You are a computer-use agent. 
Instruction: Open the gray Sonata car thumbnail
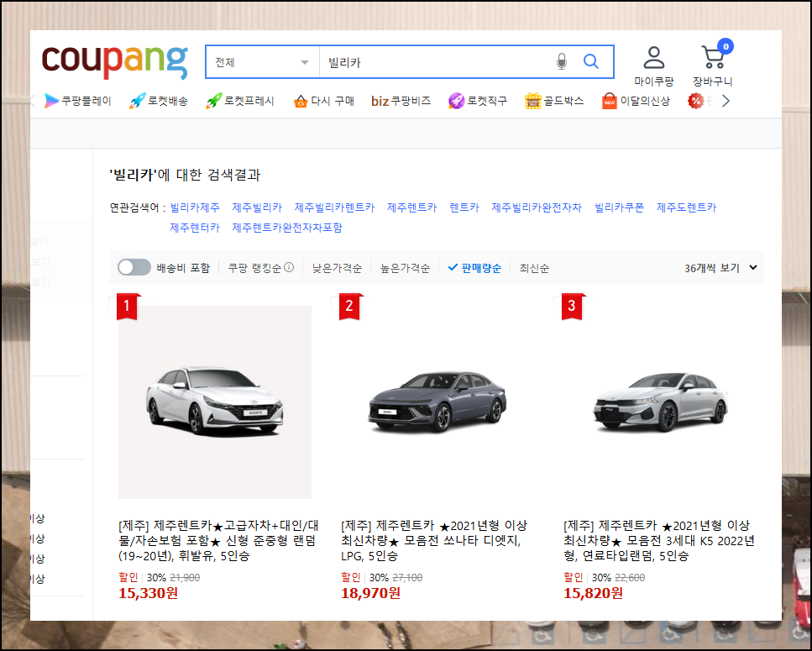[437, 402]
